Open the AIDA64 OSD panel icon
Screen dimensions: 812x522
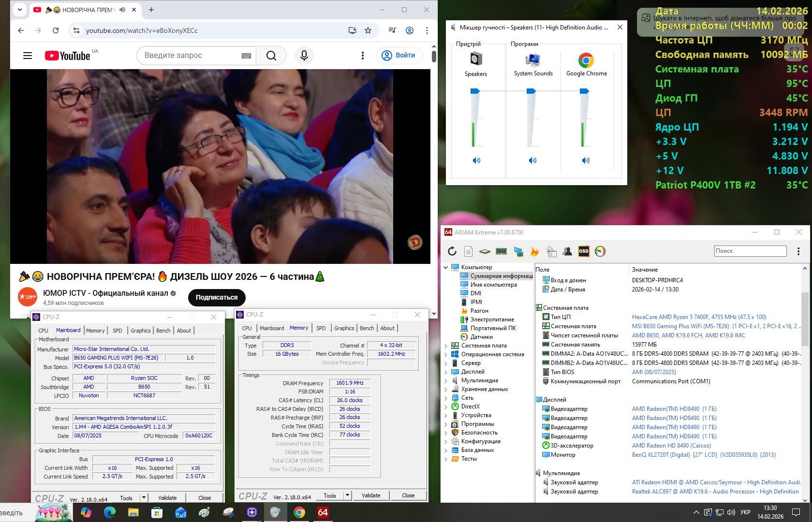pyautogui.click(x=584, y=251)
